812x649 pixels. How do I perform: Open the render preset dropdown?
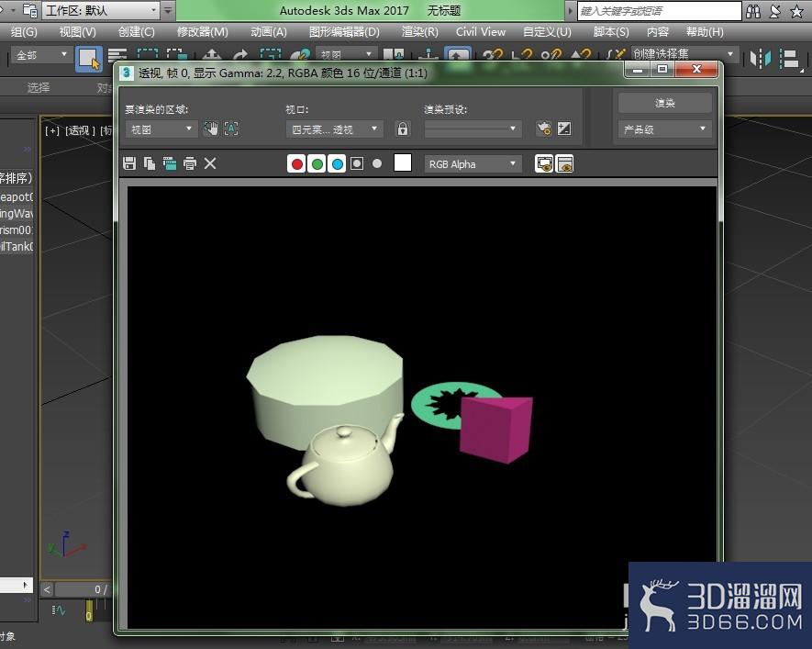(473, 129)
